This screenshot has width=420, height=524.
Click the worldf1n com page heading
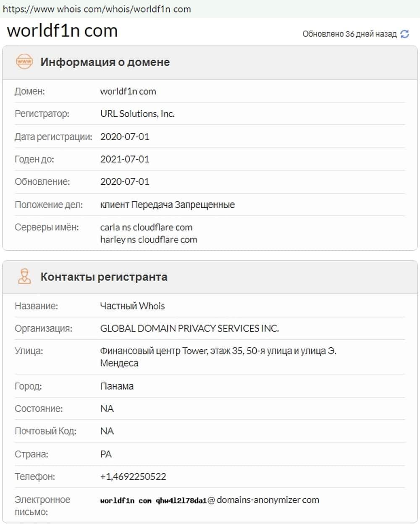pos(62,31)
